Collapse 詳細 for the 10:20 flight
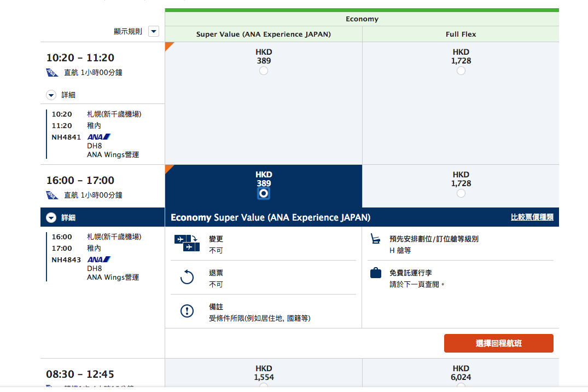This screenshot has width=588, height=392. pyautogui.click(x=51, y=95)
